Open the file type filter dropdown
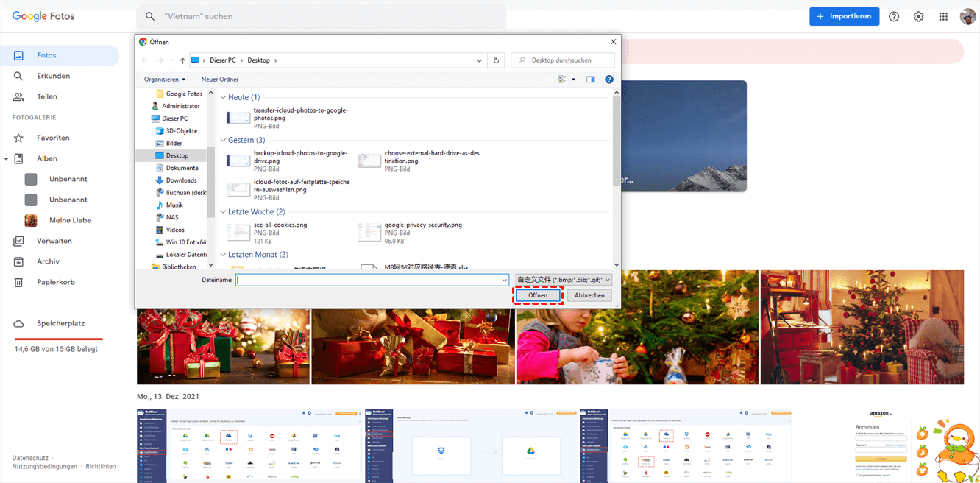This screenshot has width=980, height=483. coord(564,280)
